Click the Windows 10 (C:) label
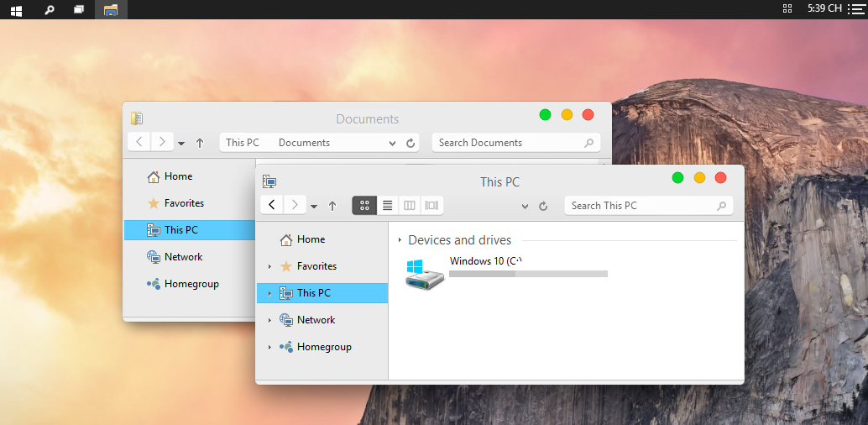This screenshot has height=425, width=868. click(486, 260)
